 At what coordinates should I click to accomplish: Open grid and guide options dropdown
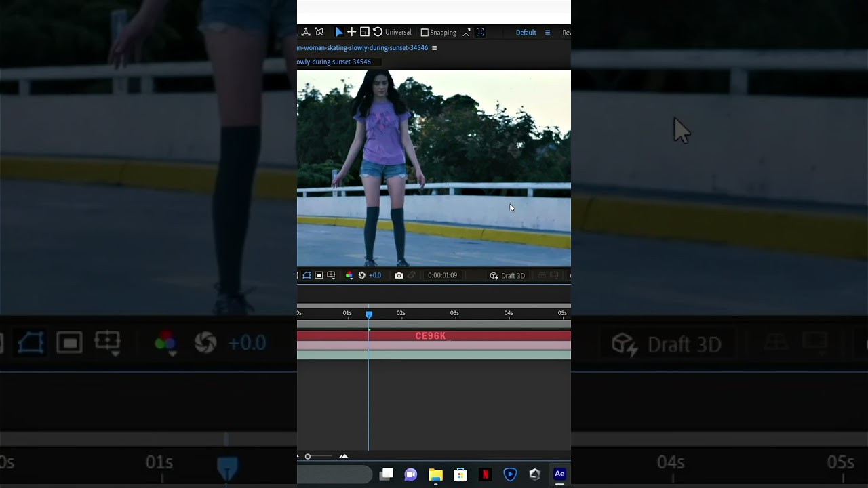click(x=331, y=275)
